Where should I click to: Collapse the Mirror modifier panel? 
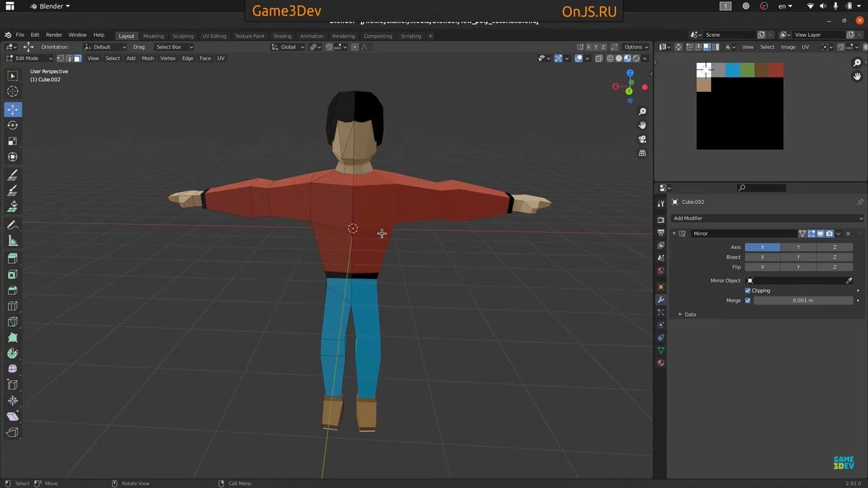tap(674, 234)
